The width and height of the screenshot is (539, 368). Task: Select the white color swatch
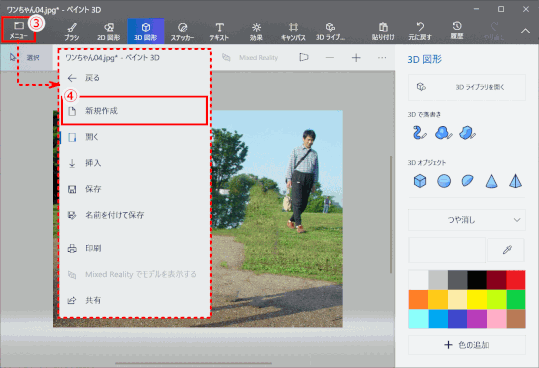[418, 280]
